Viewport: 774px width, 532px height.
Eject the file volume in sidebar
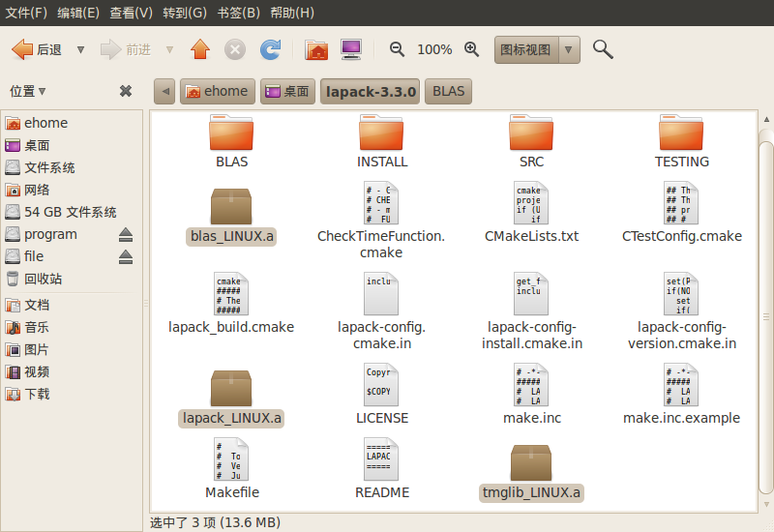126,257
